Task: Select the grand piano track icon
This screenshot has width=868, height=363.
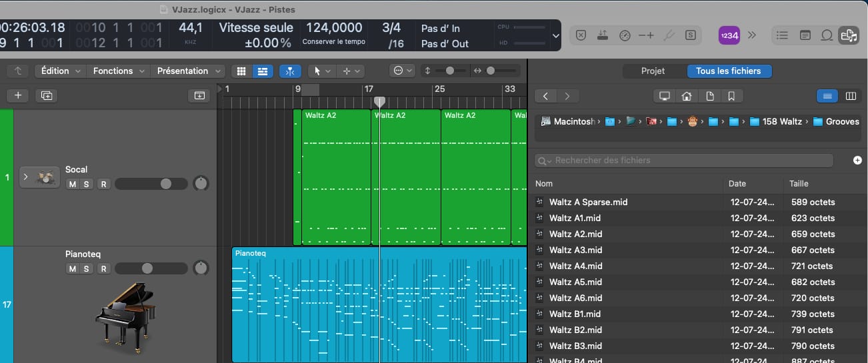Action: (x=125, y=318)
